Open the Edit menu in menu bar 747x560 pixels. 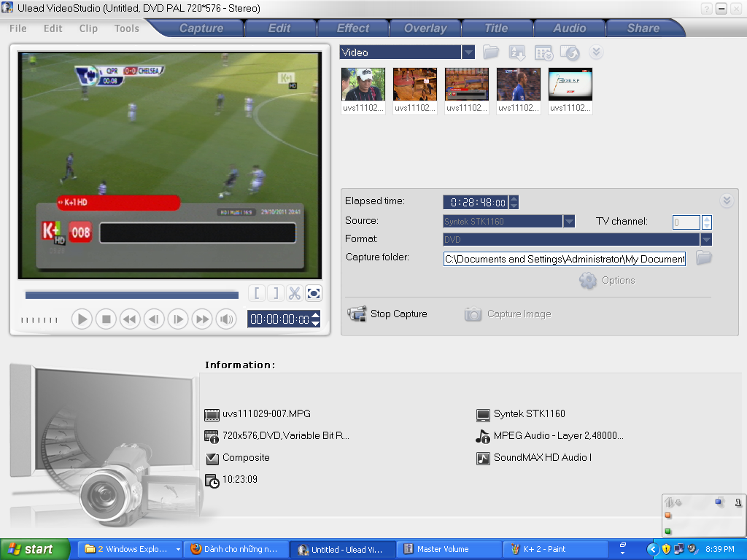[x=53, y=28]
